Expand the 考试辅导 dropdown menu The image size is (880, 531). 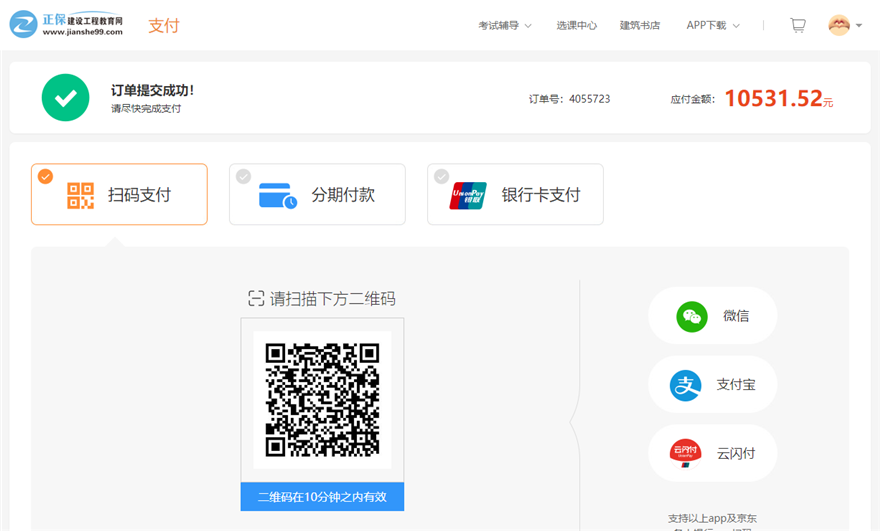click(504, 25)
